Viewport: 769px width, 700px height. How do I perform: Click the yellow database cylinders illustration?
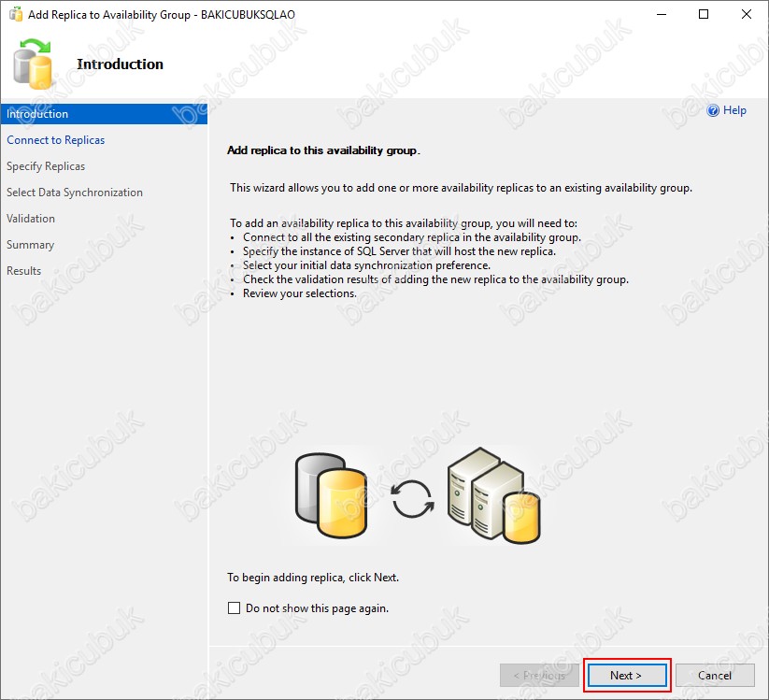331,495
